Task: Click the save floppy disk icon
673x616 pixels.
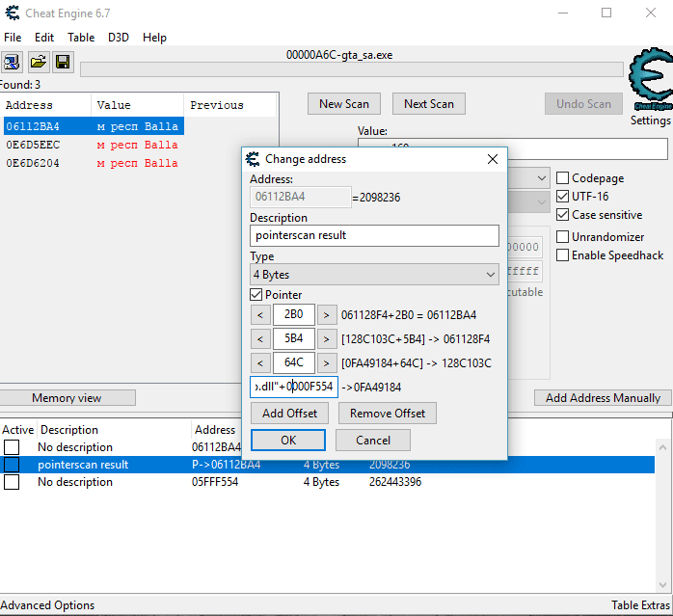Action: point(62,63)
